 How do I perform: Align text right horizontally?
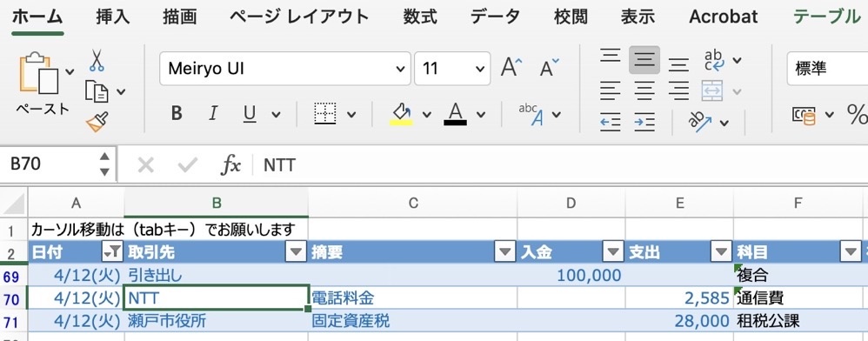[x=678, y=90]
